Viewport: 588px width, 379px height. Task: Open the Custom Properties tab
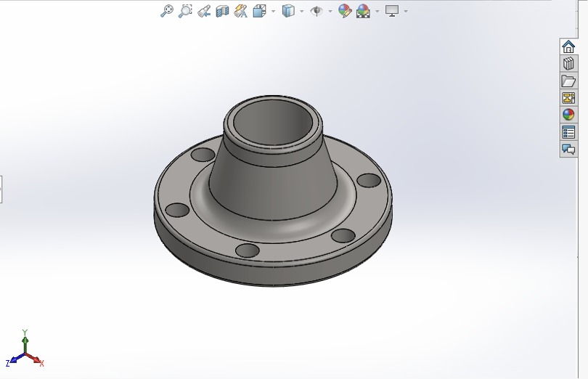point(568,132)
